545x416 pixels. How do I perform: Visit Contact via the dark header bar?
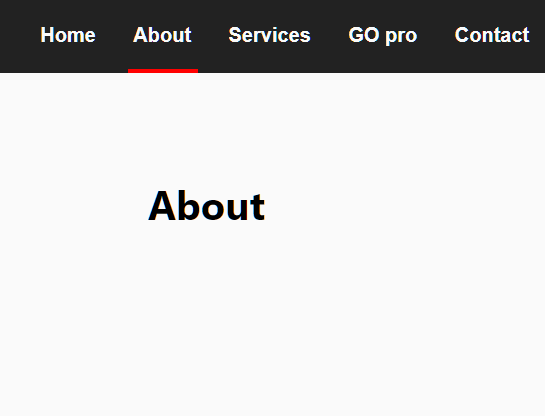click(492, 35)
